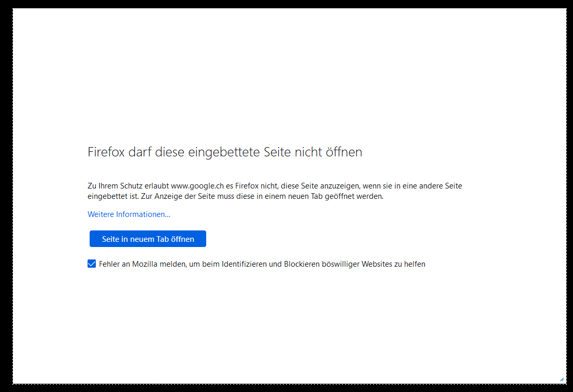Click the word 'böswilliger' in the checkbox label
The image size is (573, 392).
(x=341, y=264)
